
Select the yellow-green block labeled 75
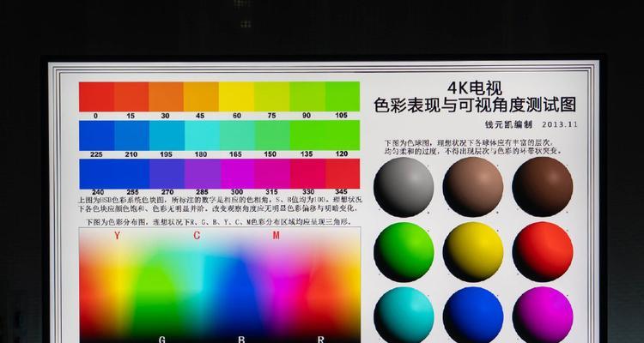click(x=271, y=97)
